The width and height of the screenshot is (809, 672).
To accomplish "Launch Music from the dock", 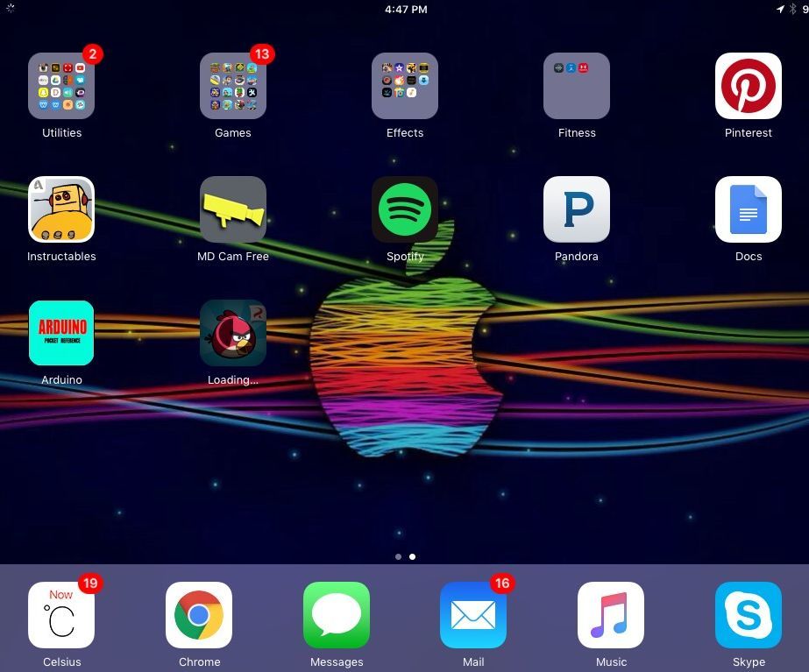I will click(x=611, y=615).
